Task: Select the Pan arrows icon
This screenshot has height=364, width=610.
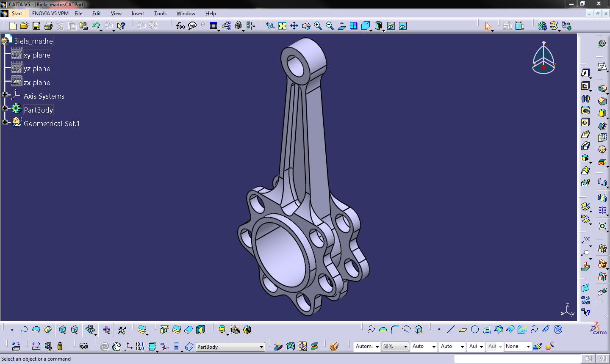Action: (x=294, y=26)
